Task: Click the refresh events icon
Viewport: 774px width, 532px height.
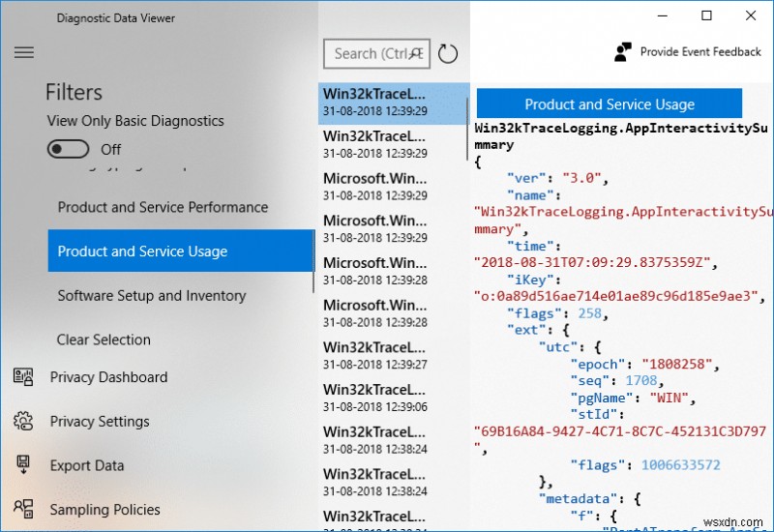Action: tap(447, 54)
